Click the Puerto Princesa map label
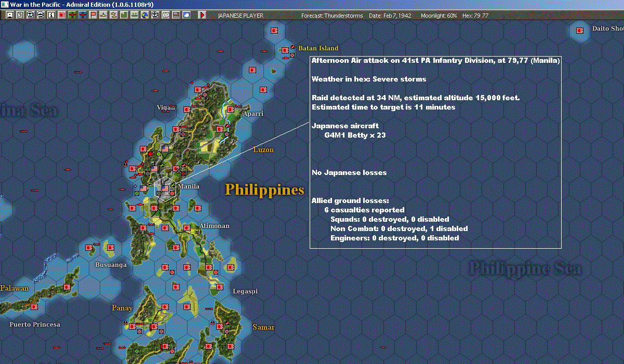Screen dimensions: 624x364 click(x=35, y=325)
